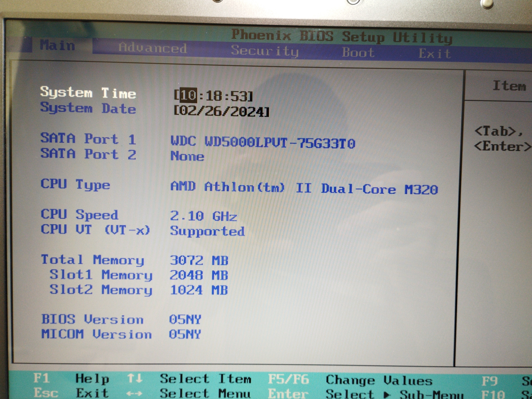
Task: Click the Slot2 Memory label
Action: pyautogui.click(x=101, y=290)
